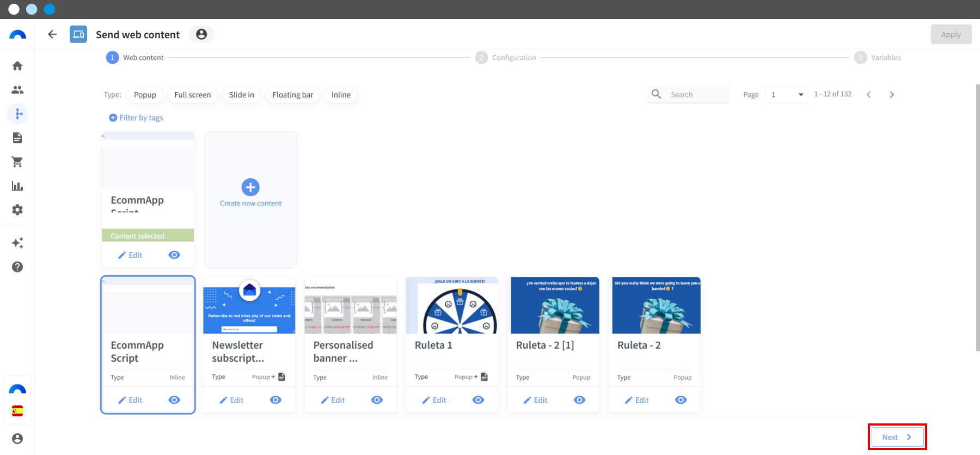Edit EcommApp Script card in the grid
Image resolution: width=980 pixels, height=455 pixels.
[x=131, y=400]
